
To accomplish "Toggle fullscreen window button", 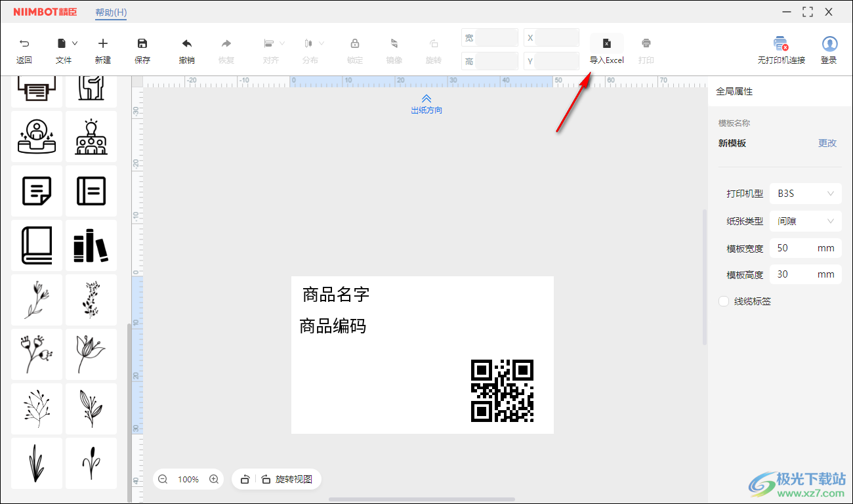I will point(808,12).
